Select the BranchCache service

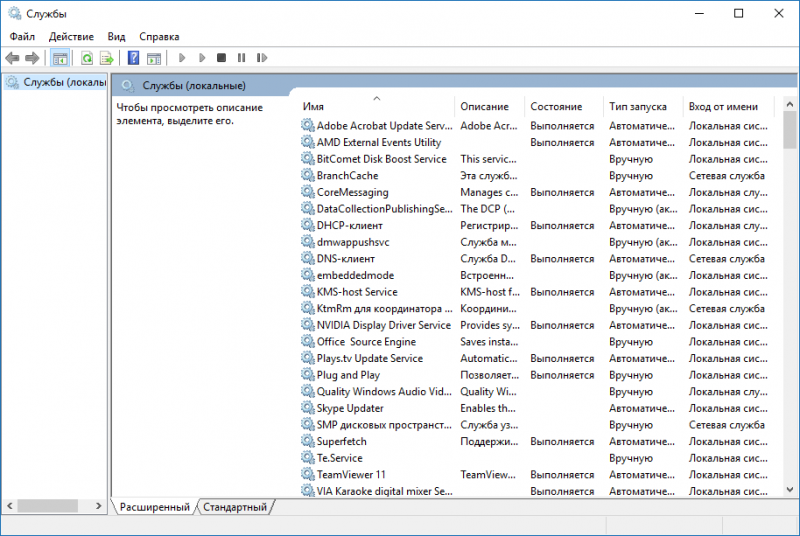tap(536, 176)
